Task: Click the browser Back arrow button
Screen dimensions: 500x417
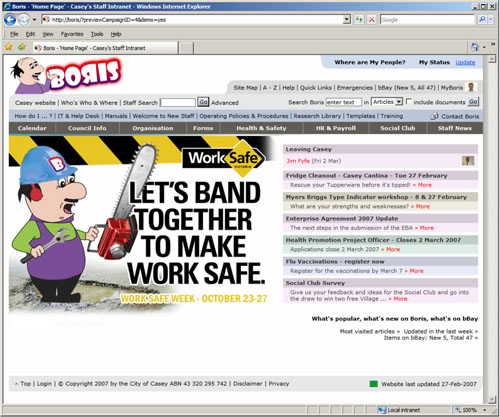Action: click(x=10, y=20)
